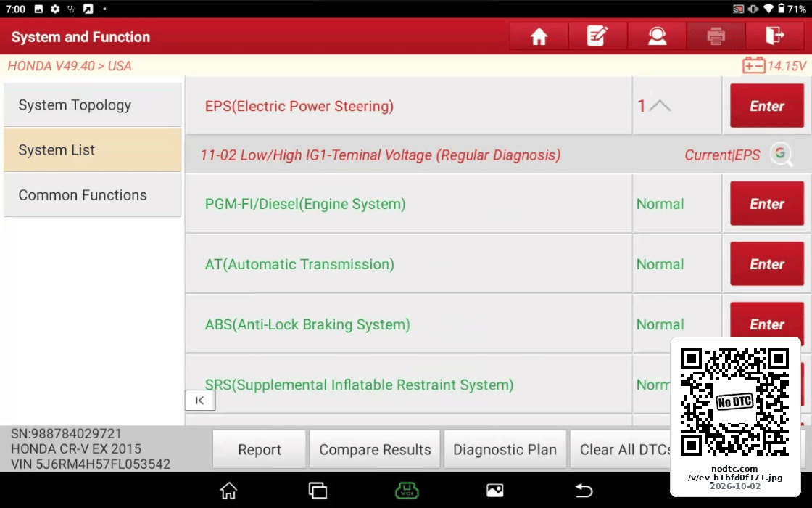Tap the cast icon in status bar
The height and width of the screenshot is (508, 812).
(x=739, y=9)
